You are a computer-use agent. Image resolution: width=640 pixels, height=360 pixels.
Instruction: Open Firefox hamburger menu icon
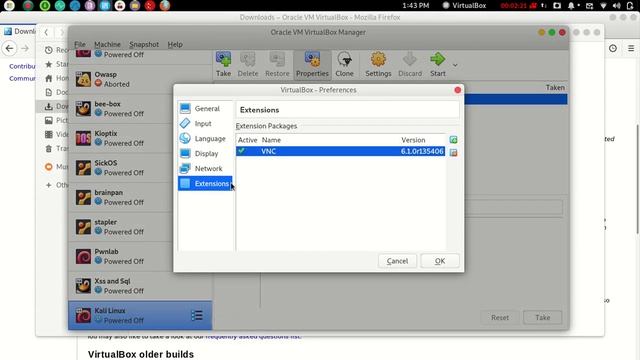pyautogui.click(x=631, y=48)
